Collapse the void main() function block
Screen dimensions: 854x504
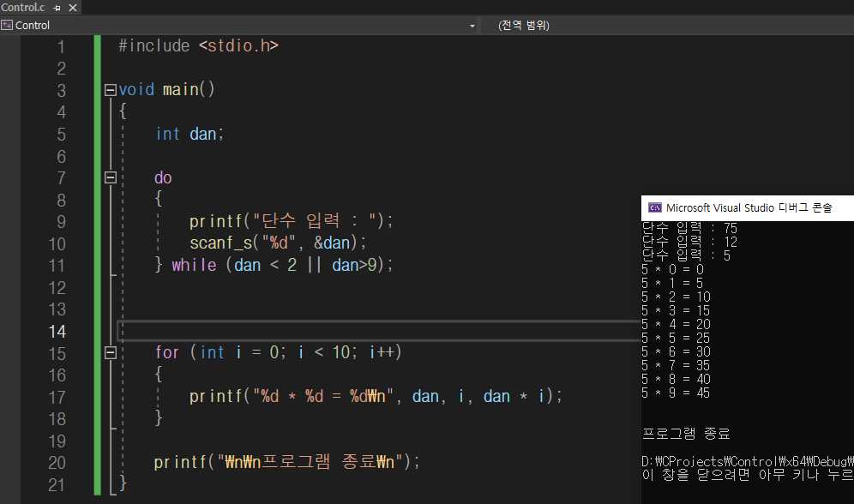click(111, 90)
